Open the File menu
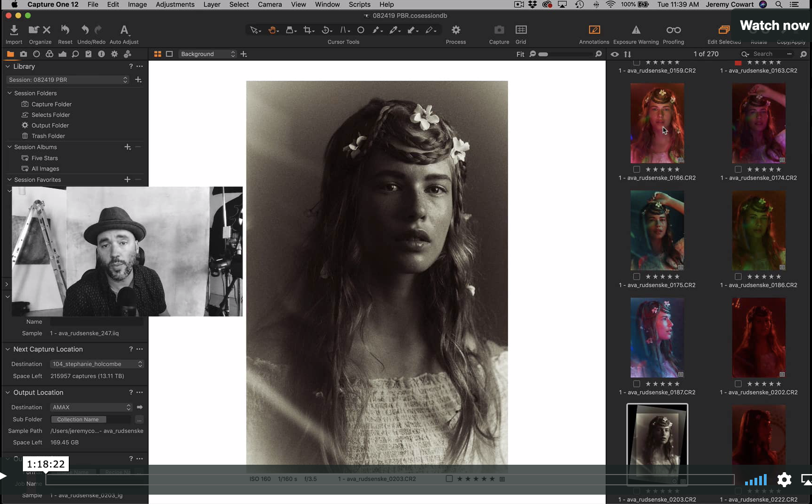This screenshot has height=504, width=812. pyautogui.click(x=93, y=4)
